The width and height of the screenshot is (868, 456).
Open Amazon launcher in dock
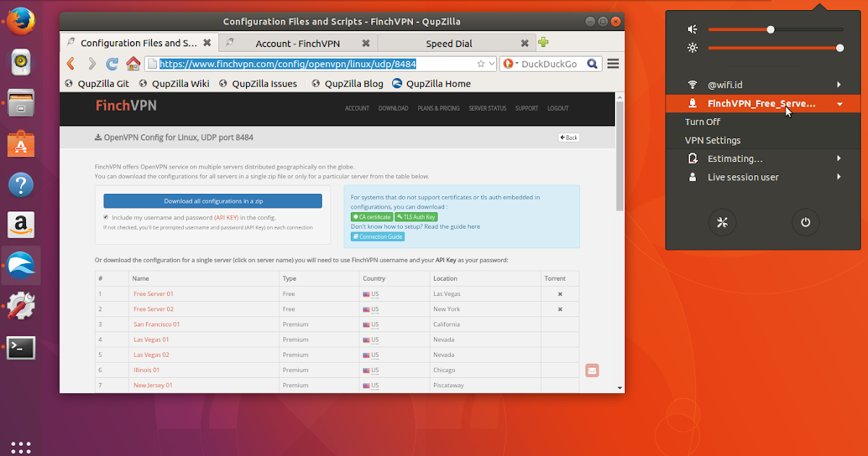point(21,225)
